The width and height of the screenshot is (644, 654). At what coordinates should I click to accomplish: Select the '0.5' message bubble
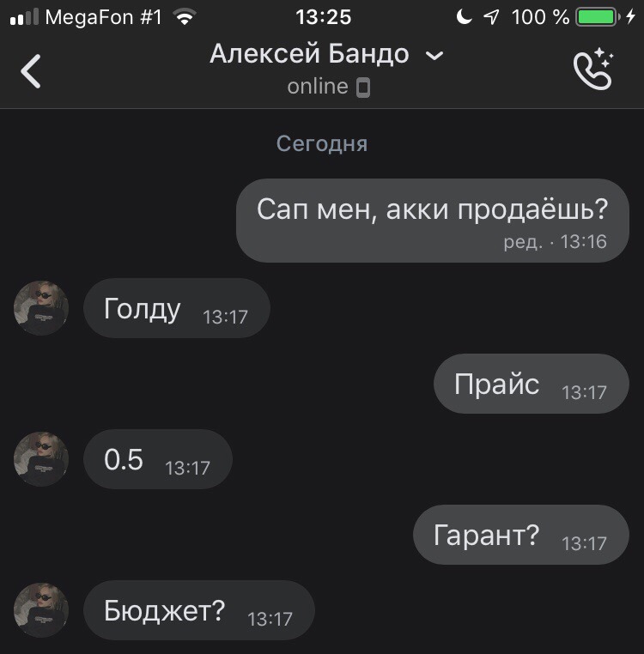tap(158, 459)
